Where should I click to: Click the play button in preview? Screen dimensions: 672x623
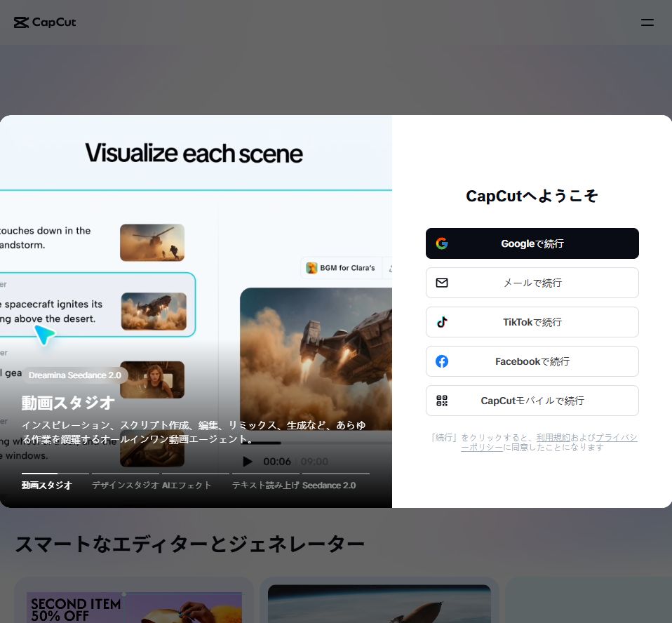pos(248,462)
